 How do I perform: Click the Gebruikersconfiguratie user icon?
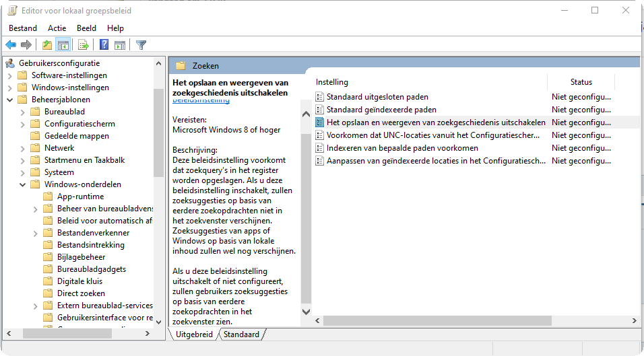(x=10, y=63)
